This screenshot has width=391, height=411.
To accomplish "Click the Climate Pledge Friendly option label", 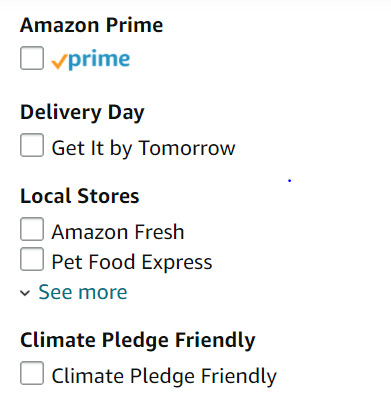I will [164, 376].
